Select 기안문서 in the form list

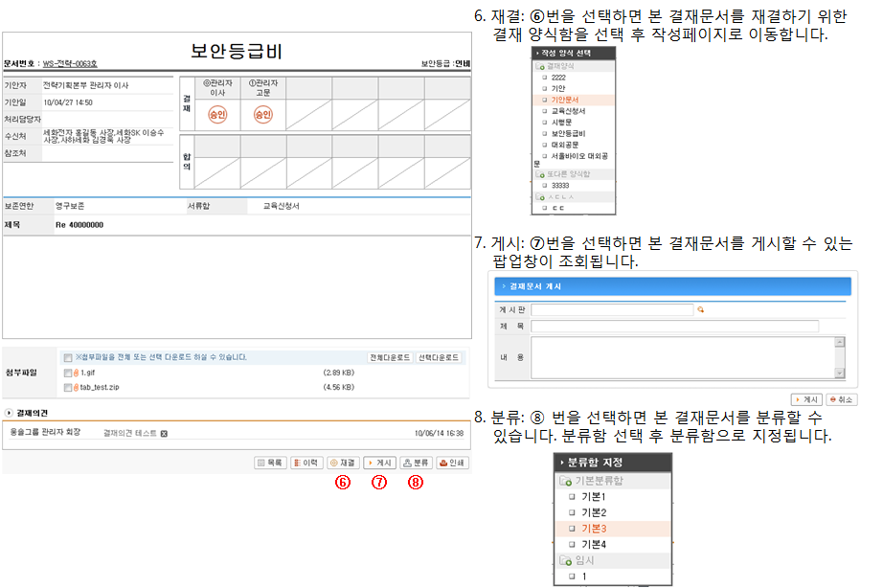[565, 100]
